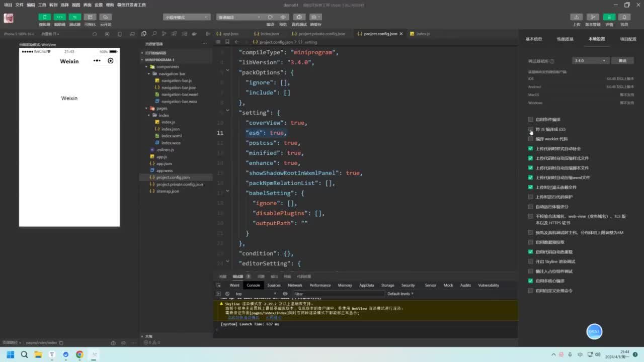Image resolution: width=644 pixels, height=362 pixels.
Task: Click the compile refresh icon
Action: pos(270,17)
